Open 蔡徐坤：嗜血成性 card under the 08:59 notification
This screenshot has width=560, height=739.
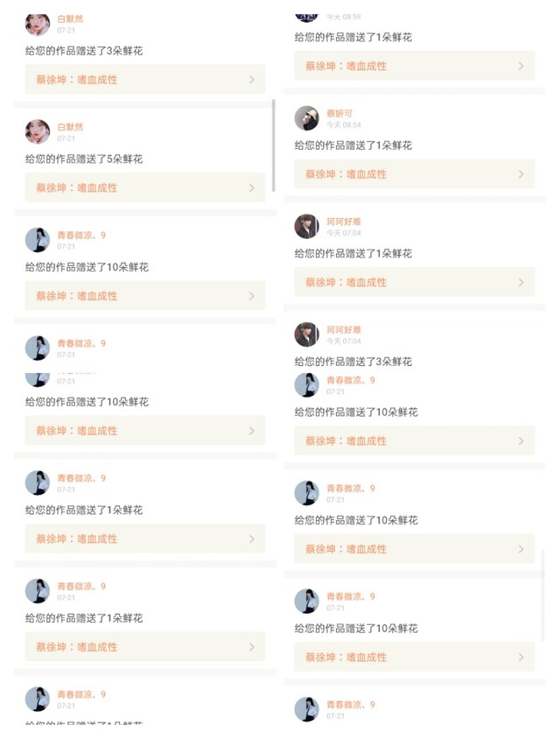coord(415,66)
